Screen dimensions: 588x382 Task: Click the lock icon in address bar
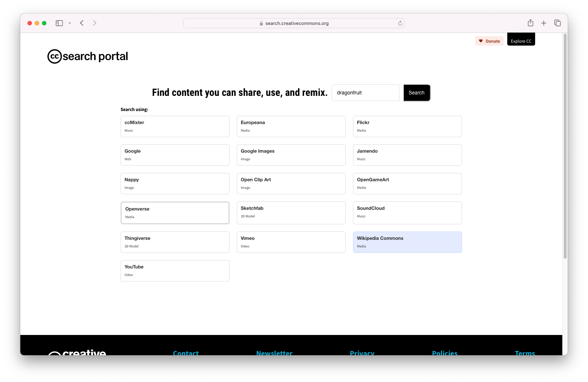point(261,23)
